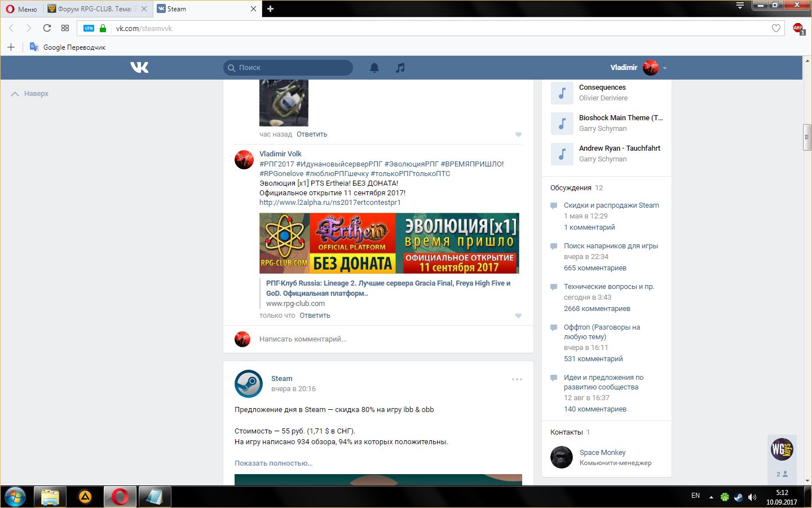Click Vladimir's profile avatar in header
This screenshot has width=812, height=508.
coord(651,68)
